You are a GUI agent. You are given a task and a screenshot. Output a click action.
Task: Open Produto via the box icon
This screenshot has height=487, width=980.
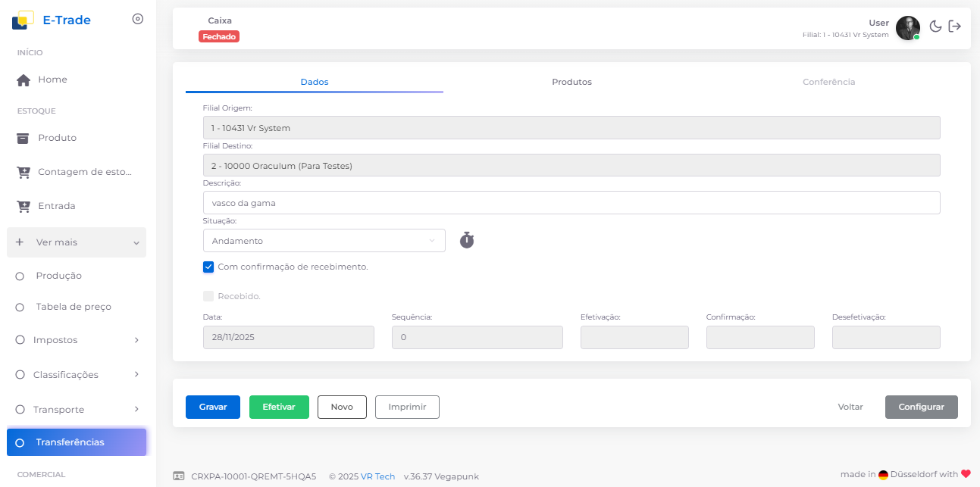(x=23, y=138)
